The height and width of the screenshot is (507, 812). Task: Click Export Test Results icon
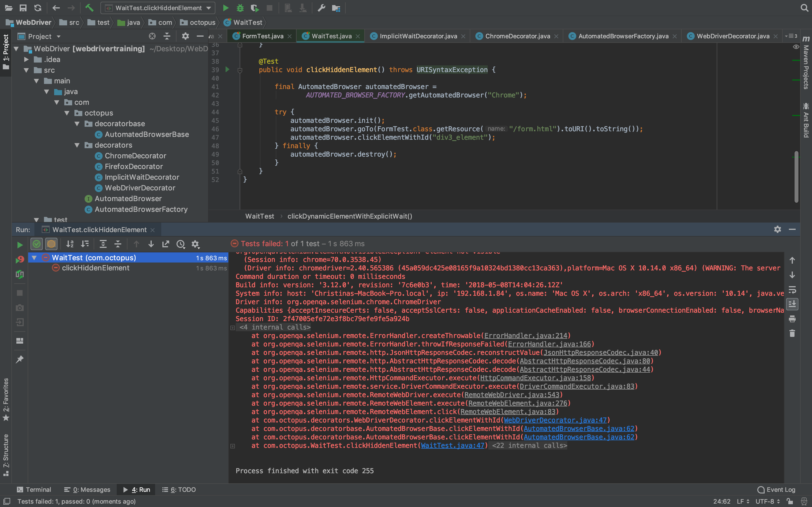click(166, 244)
